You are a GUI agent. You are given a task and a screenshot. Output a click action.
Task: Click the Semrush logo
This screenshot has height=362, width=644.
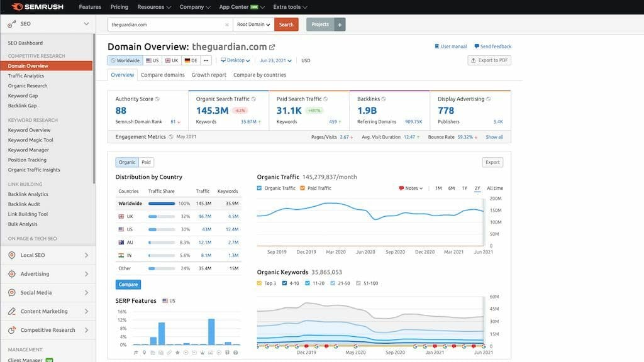37,6
